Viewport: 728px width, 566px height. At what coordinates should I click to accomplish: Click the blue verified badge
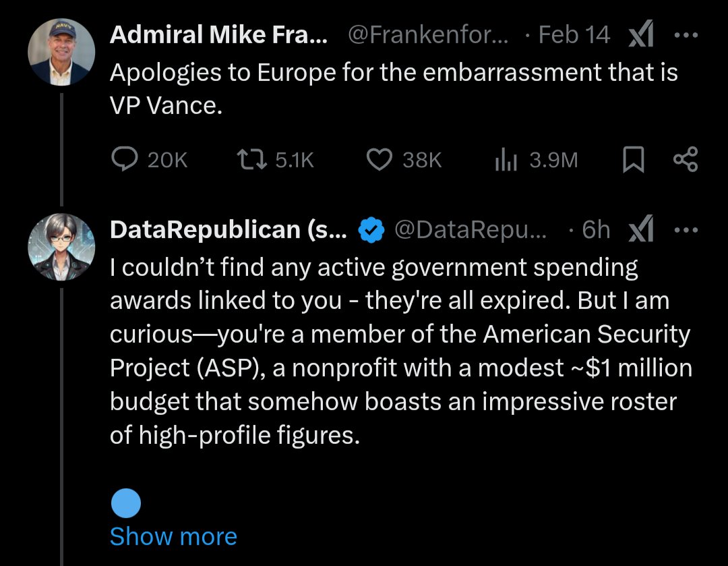(371, 230)
